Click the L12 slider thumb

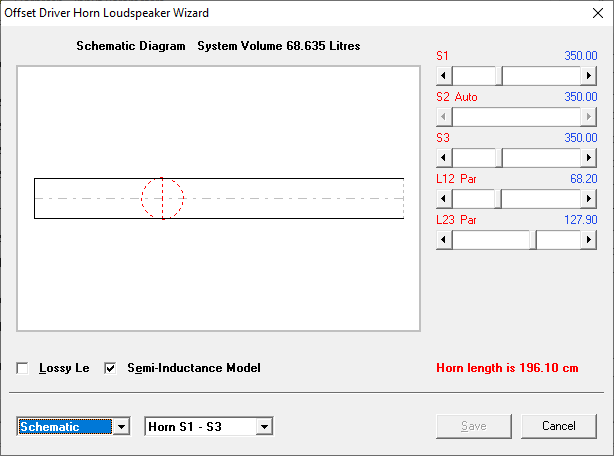tap(498, 198)
